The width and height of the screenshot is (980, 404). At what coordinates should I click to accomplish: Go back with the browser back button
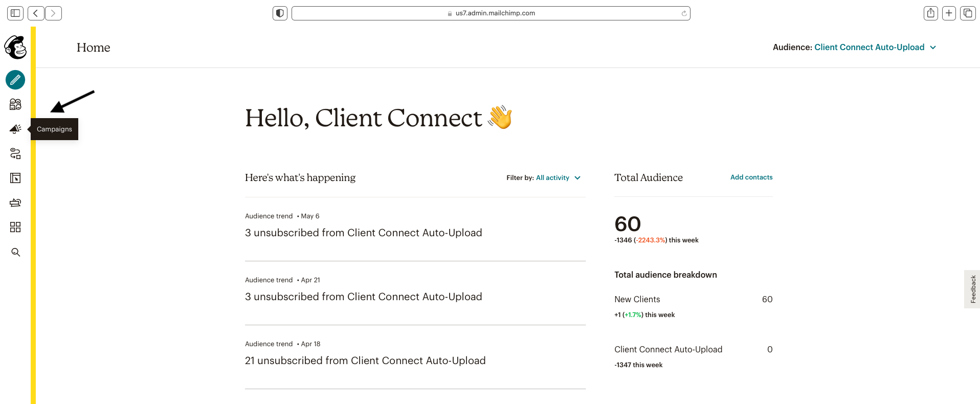(x=36, y=13)
